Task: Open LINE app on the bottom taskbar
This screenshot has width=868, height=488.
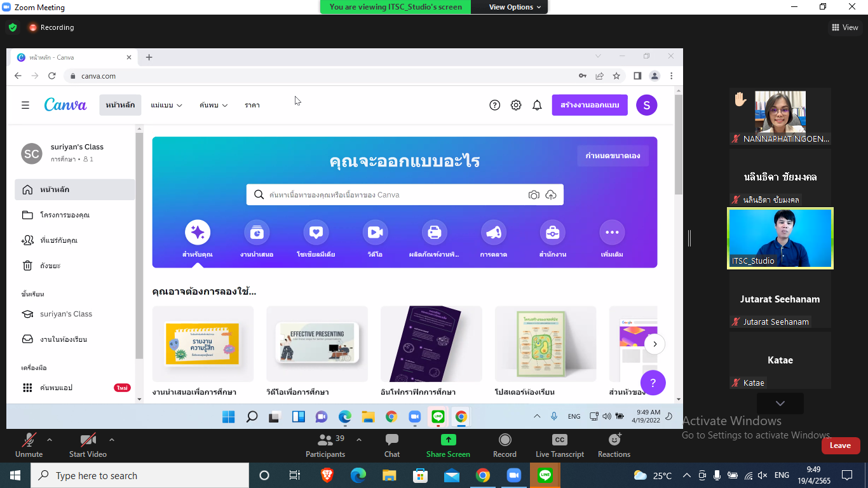Action: 545,475
